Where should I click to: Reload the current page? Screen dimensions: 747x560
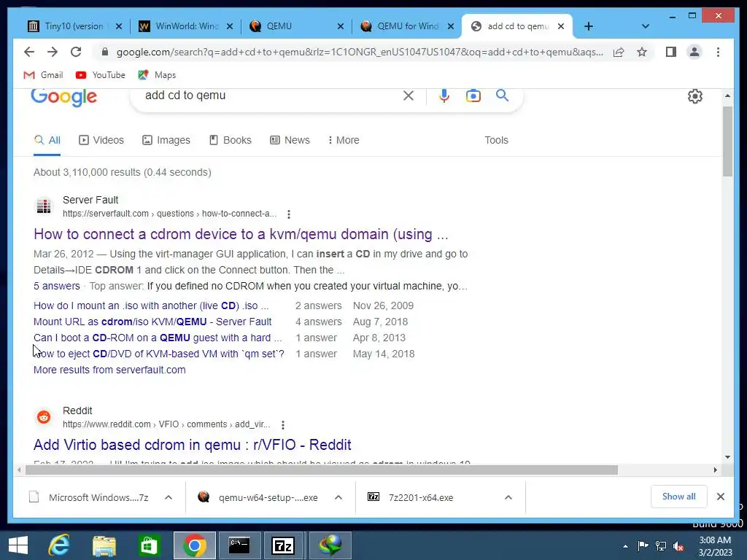tap(76, 52)
